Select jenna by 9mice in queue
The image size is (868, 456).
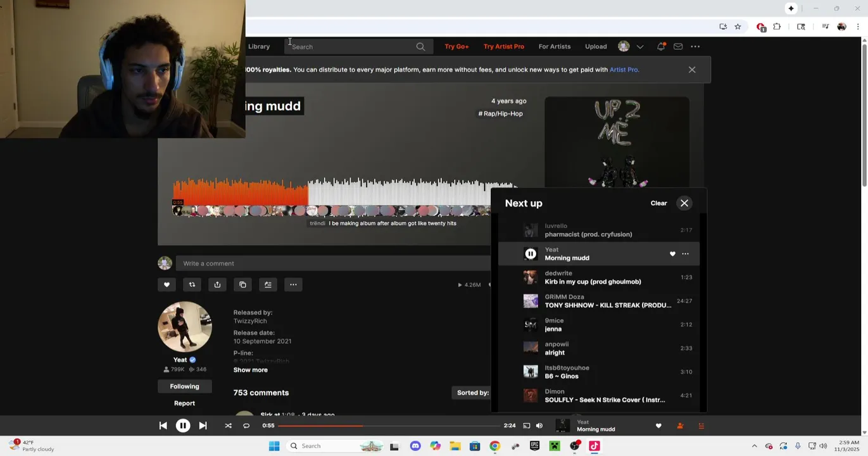[x=599, y=325]
